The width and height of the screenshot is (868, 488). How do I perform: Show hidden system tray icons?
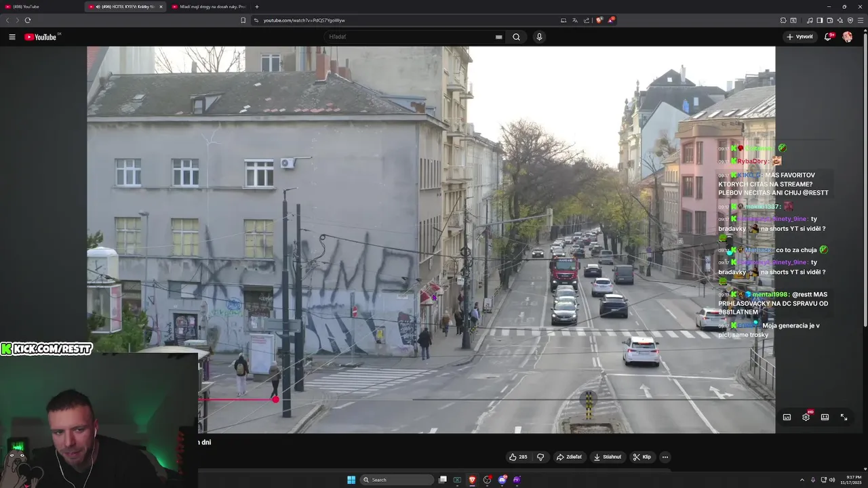(x=803, y=480)
